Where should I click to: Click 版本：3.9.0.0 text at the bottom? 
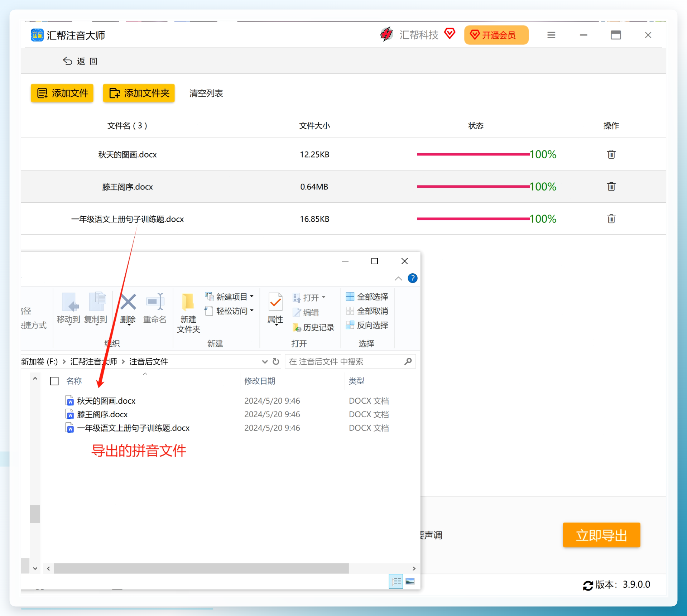point(623,584)
